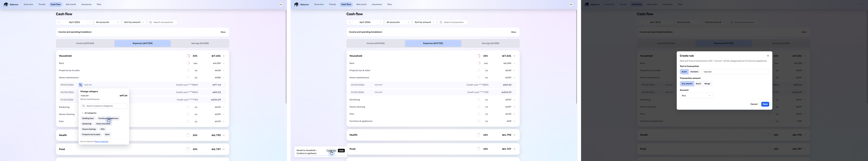The image size is (868, 161).
Task: Click the page scrollbar in left panel
Action: click(x=286, y=56)
